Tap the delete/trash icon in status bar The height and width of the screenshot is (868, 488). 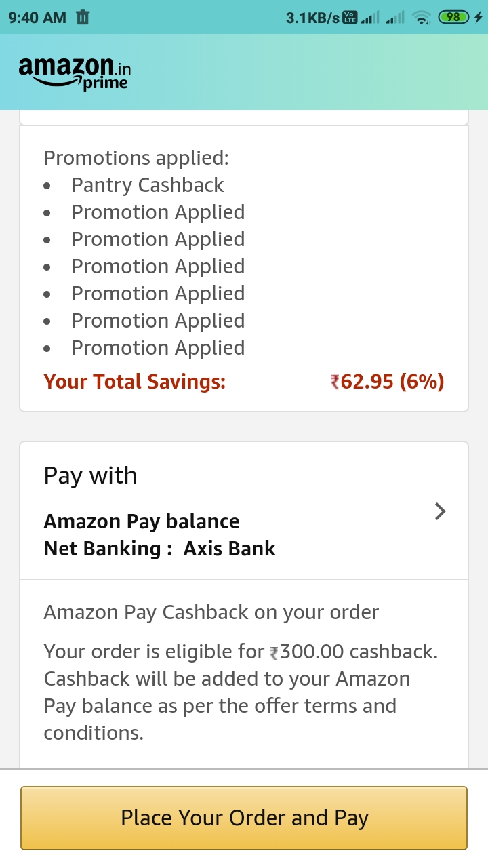coord(83,18)
